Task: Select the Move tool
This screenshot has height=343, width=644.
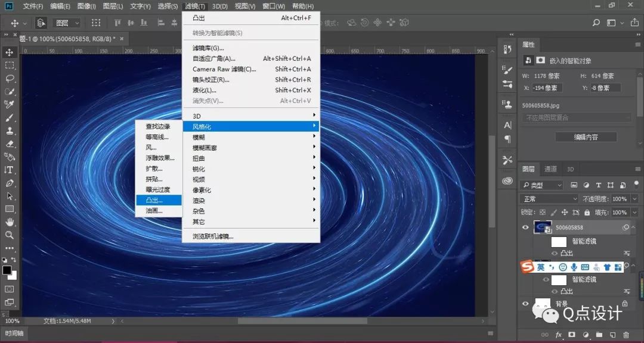Action: [8, 52]
